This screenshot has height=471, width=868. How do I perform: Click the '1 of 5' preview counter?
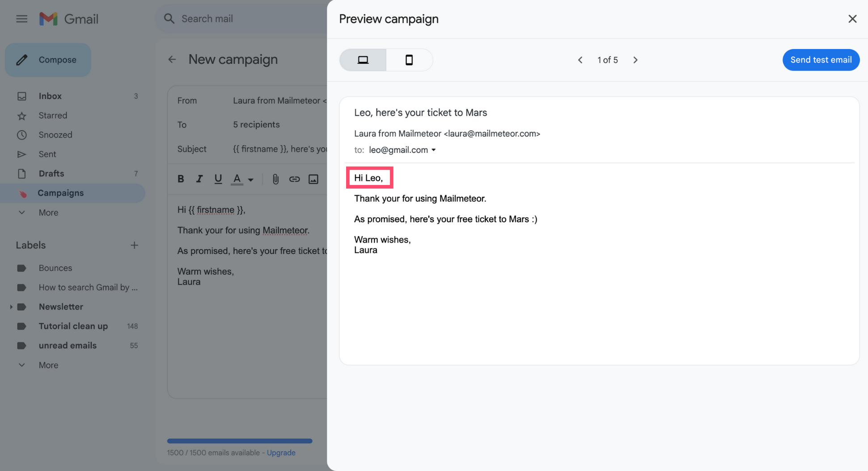[608, 60]
